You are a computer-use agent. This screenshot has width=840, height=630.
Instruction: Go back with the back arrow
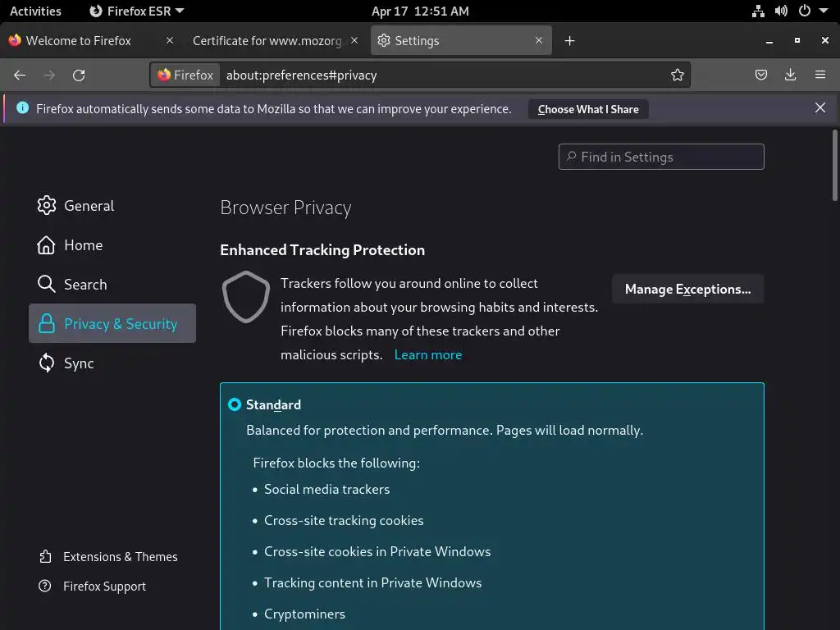(x=20, y=75)
